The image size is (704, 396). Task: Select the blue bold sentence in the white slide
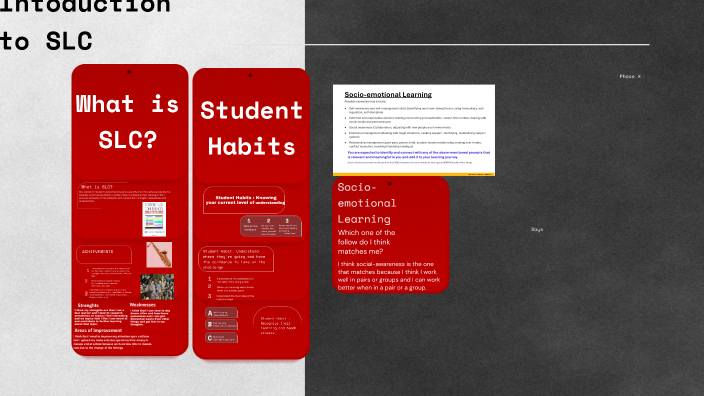tap(418, 155)
